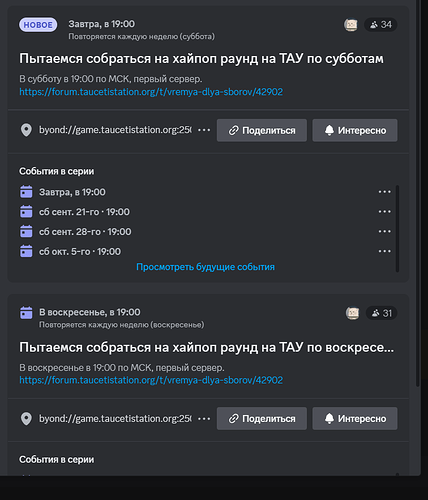This screenshot has height=500, width=428.
Task: Click Просмотреть будущие события link
Action: coord(205,267)
